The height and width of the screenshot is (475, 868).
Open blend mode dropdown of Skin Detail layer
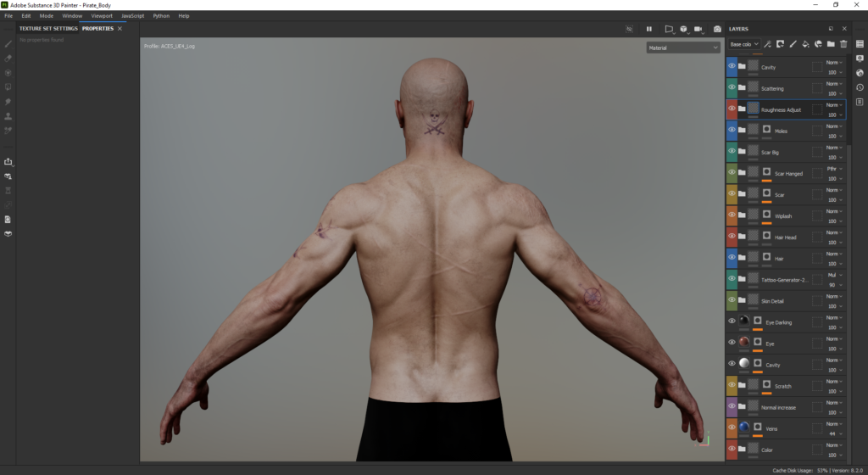pos(834,296)
